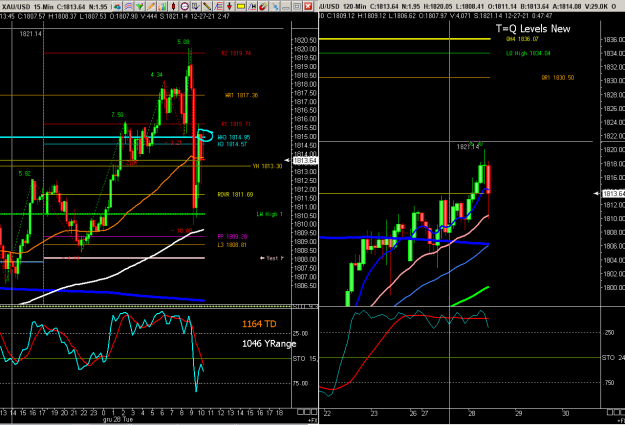Choose the Fibonacci lines tool icon
The image size is (625, 425).
coord(218,6)
